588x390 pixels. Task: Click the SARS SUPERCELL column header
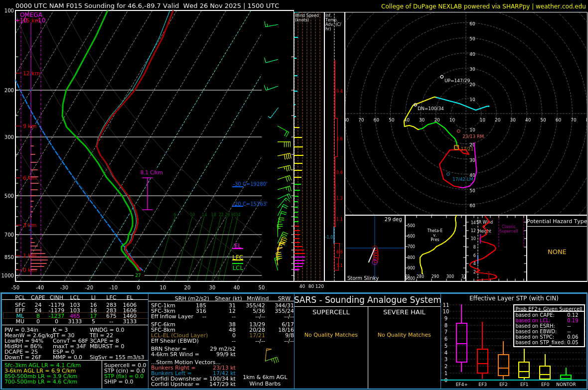(x=331, y=312)
